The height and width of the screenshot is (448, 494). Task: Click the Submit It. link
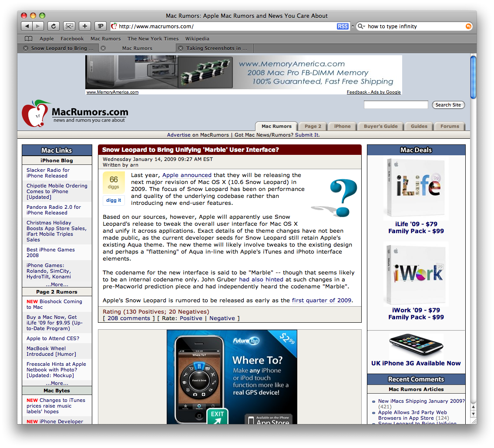click(x=307, y=135)
